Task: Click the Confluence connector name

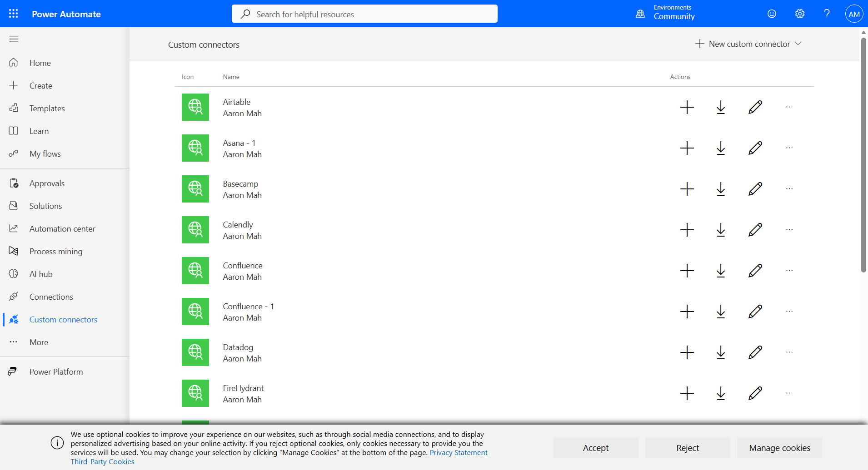Action: click(243, 266)
